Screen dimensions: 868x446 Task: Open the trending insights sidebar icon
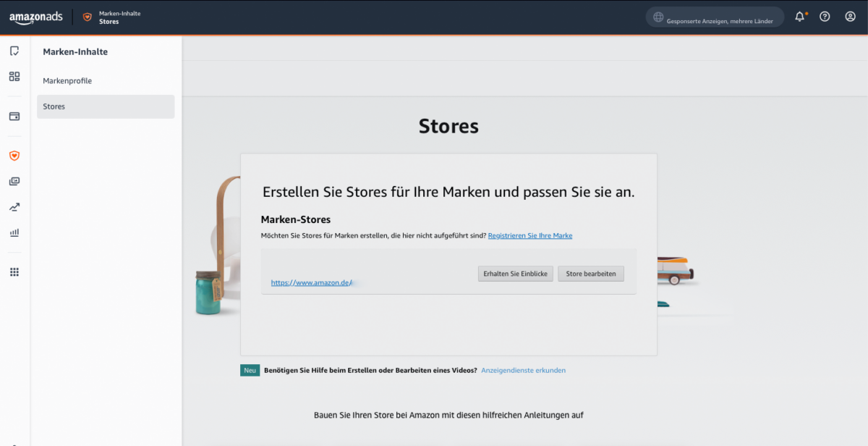[x=14, y=207]
